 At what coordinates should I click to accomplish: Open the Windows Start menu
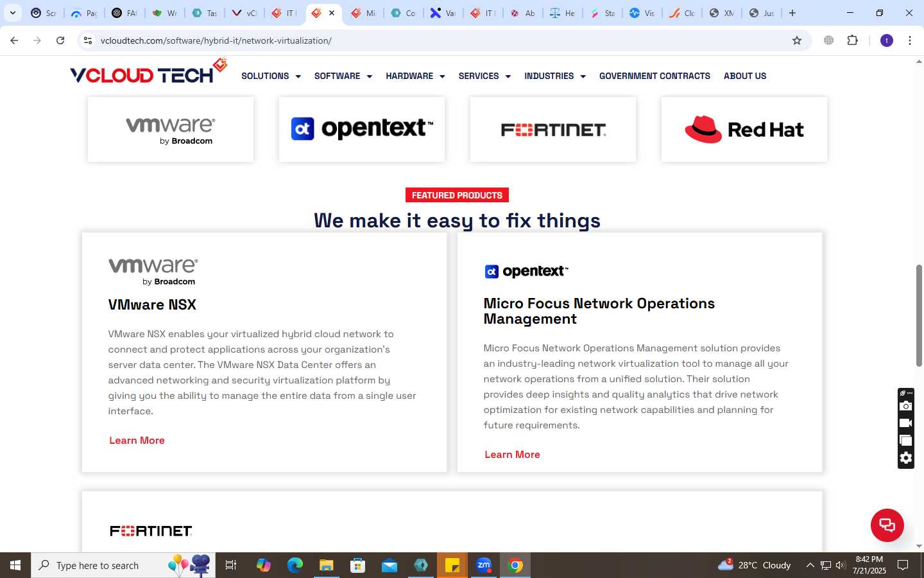click(x=15, y=565)
